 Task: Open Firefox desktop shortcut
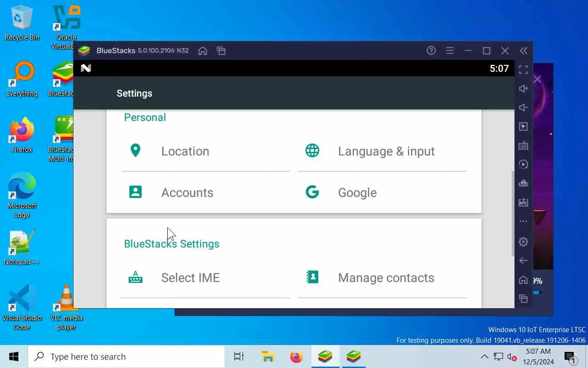pyautogui.click(x=22, y=135)
